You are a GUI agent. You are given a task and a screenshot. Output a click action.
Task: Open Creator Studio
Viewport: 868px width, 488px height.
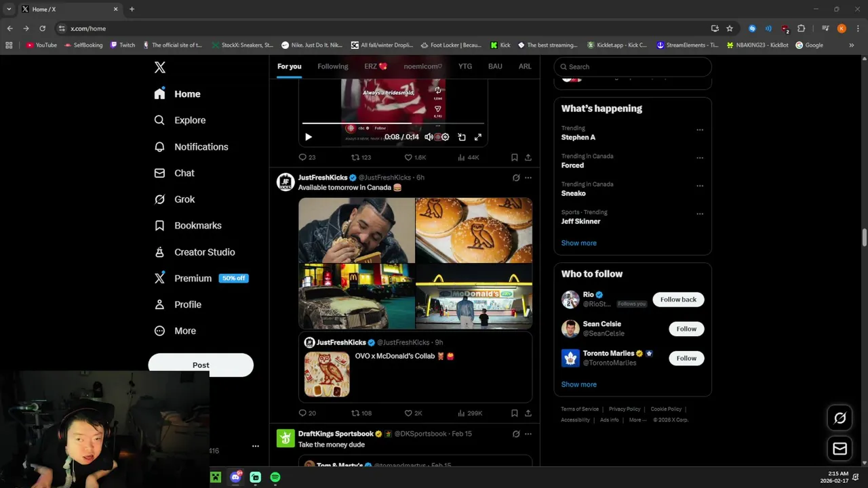click(195, 252)
